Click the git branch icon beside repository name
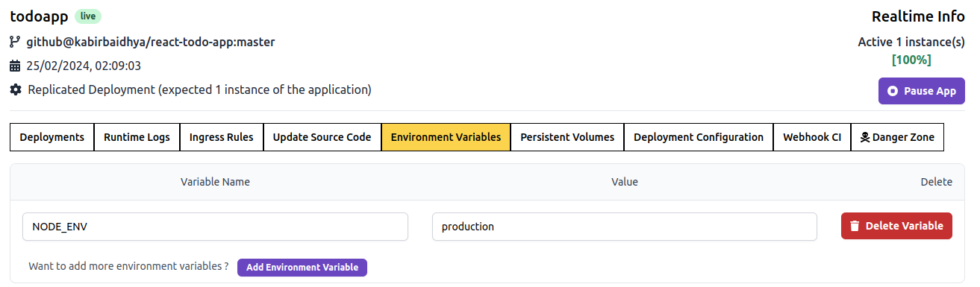 coord(15,42)
